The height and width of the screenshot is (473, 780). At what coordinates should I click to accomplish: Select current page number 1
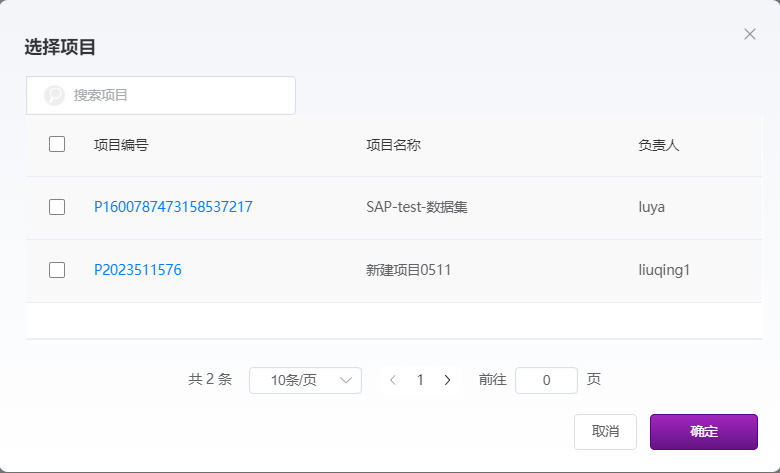[420, 380]
